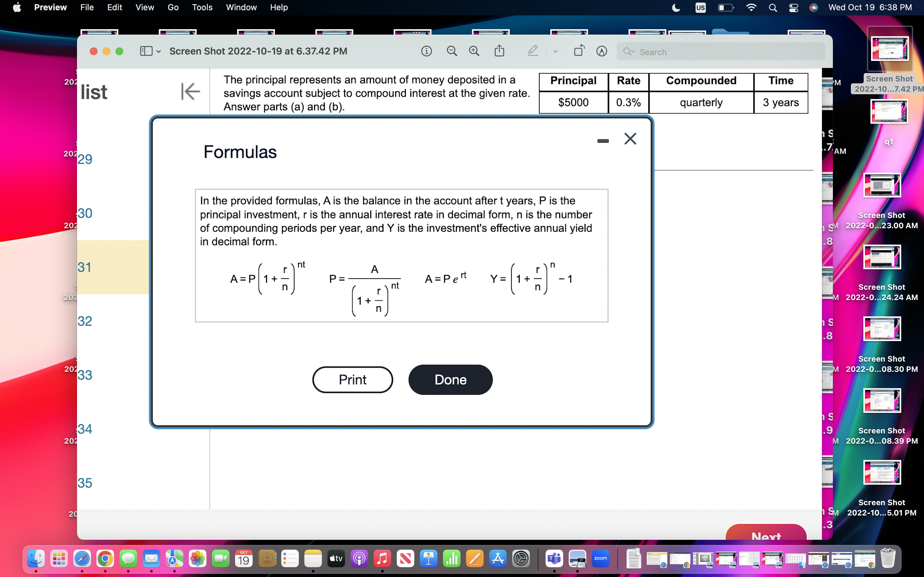Open Microsoft Teams from the Dock

click(x=554, y=558)
